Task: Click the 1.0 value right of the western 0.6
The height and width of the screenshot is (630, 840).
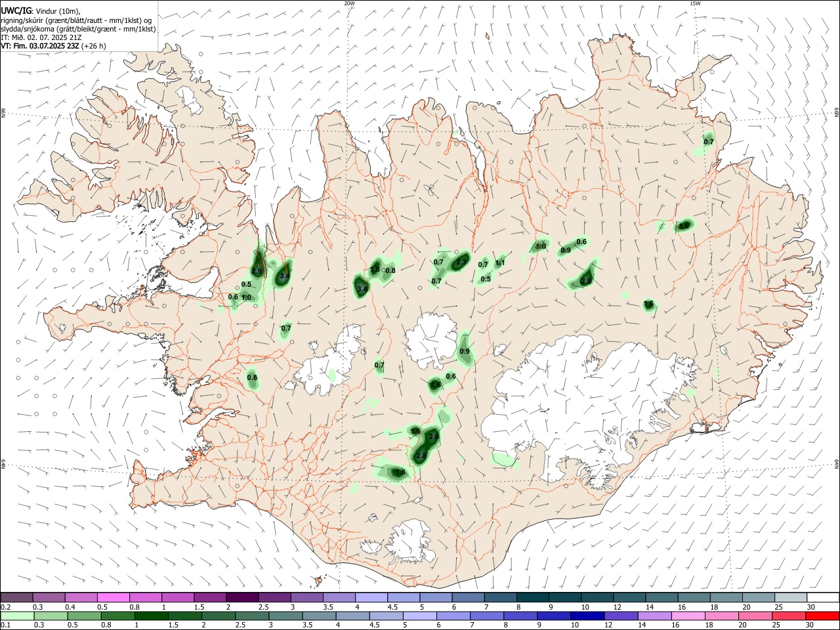Action: coord(247,298)
